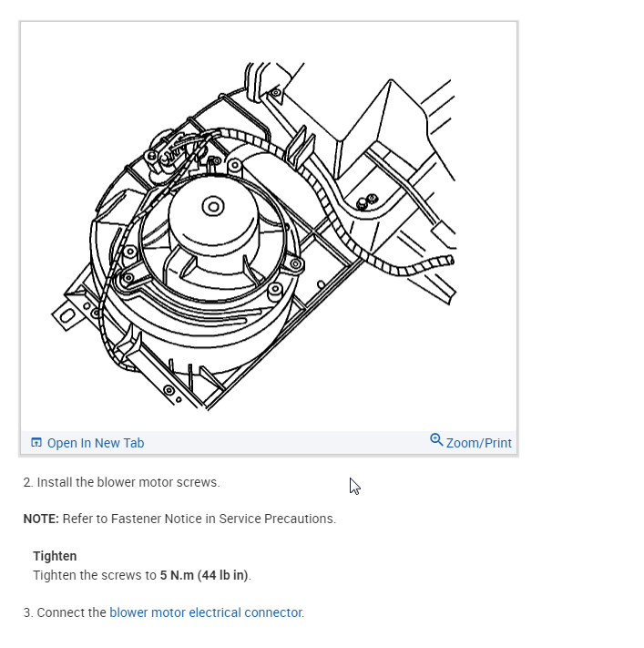Click step 3 'Connect the' text
Image resolution: width=644 pixels, height=648 pixels.
point(71,612)
